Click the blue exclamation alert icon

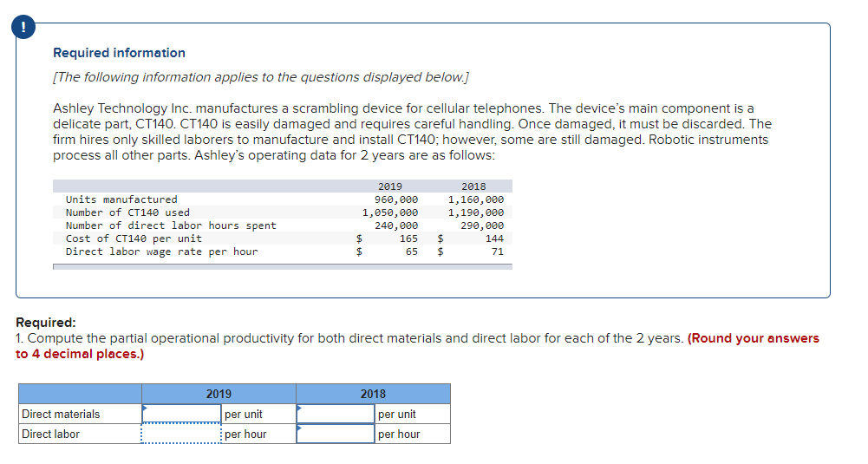[23, 27]
